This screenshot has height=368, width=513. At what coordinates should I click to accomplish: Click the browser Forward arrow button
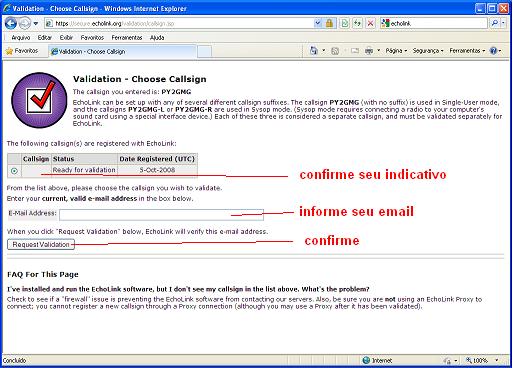click(24, 23)
